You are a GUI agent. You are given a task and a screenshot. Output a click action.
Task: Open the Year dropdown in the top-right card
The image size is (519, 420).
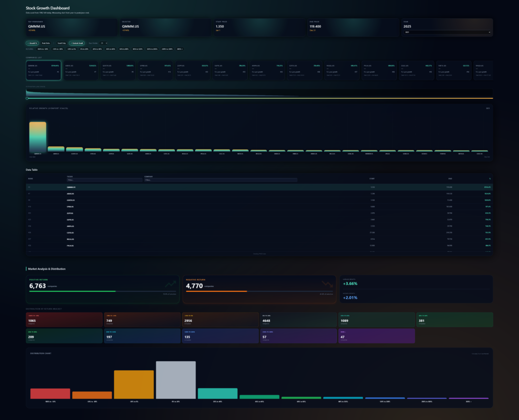tap(447, 32)
